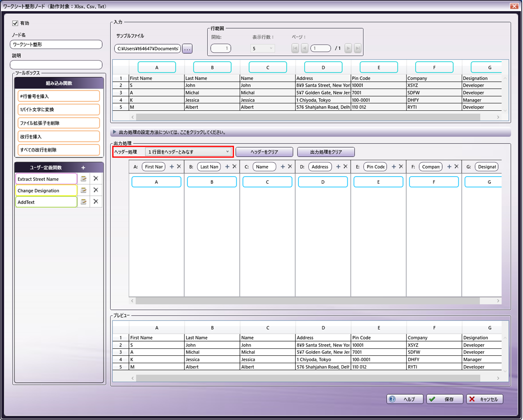Go to previous page of rows
523x420 pixels.
(305, 49)
